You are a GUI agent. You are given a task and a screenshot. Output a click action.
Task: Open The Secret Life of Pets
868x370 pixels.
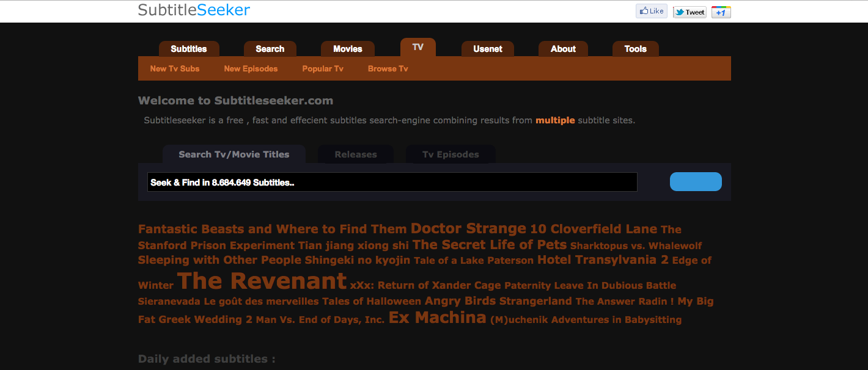click(490, 245)
